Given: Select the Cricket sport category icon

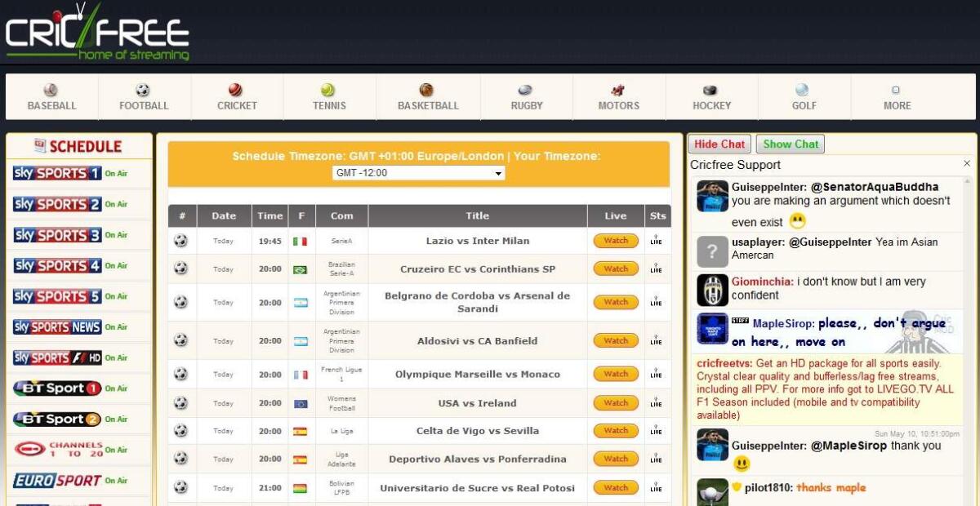Looking at the screenshot, I should point(236,90).
